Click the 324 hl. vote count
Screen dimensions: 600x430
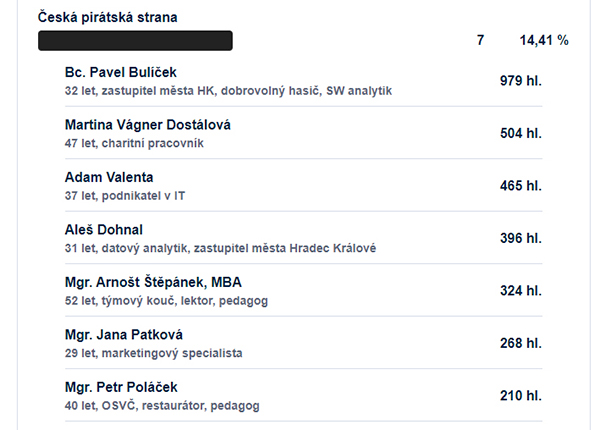coord(521,291)
